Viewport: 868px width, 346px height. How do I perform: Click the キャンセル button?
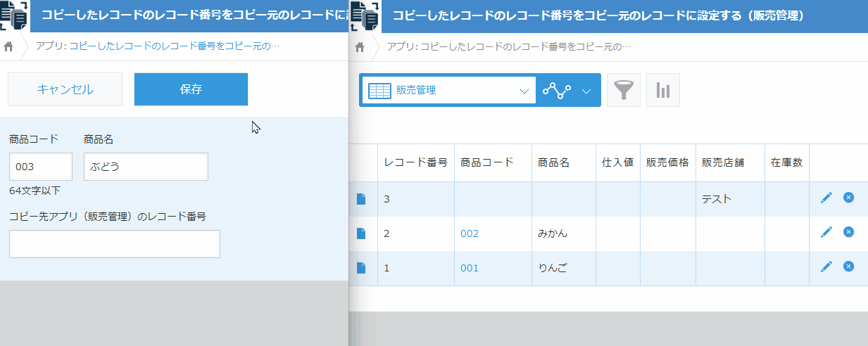(65, 89)
